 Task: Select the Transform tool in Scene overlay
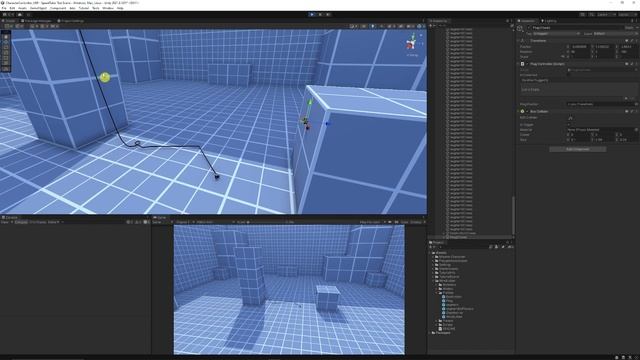6,63
